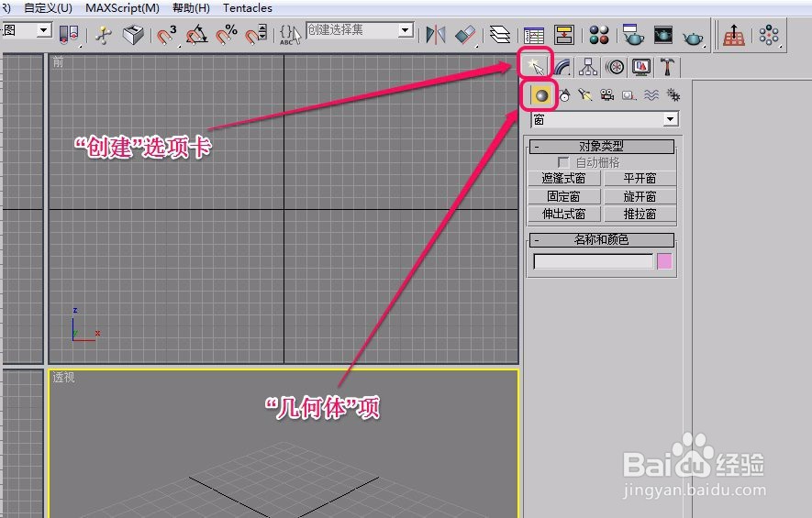Click the 前 viewport label
The height and width of the screenshot is (518, 812).
click(58, 62)
